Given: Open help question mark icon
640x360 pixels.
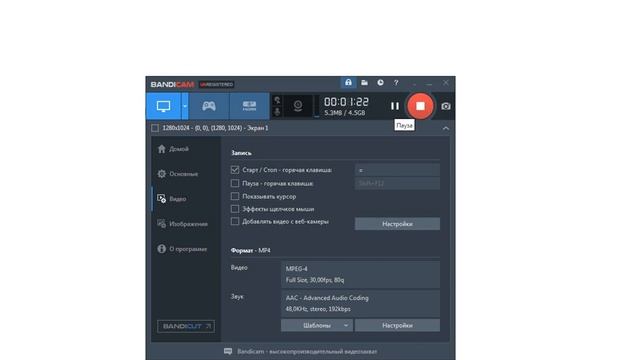Looking at the screenshot, I should tap(396, 83).
